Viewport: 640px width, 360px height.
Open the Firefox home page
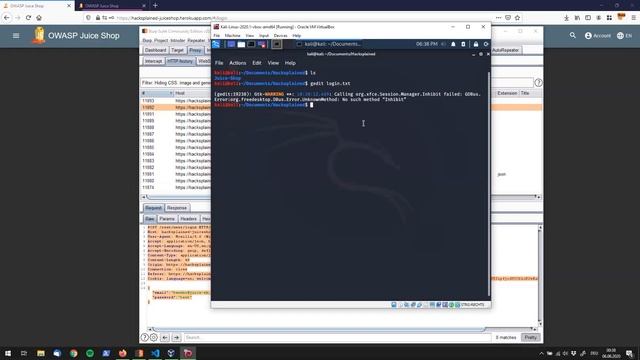39,18
